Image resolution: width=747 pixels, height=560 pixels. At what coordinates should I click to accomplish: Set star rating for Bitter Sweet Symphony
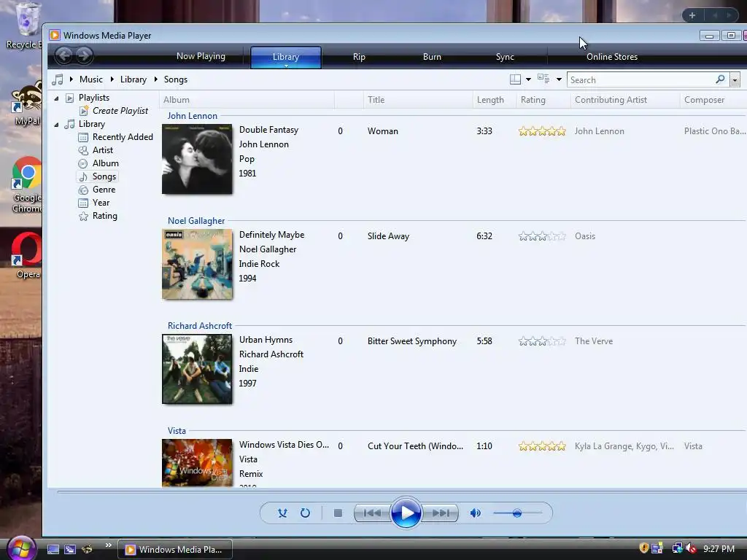[542, 341]
